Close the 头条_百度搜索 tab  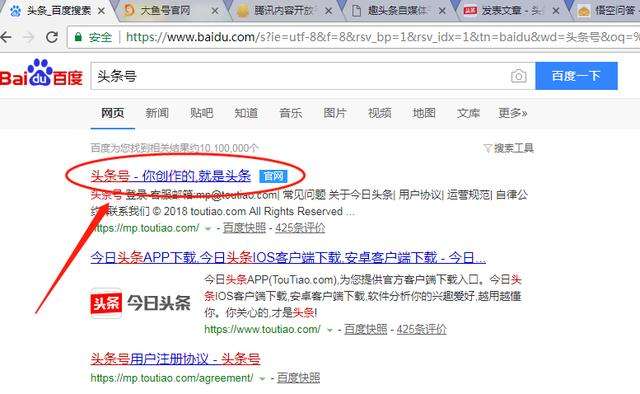101,11
